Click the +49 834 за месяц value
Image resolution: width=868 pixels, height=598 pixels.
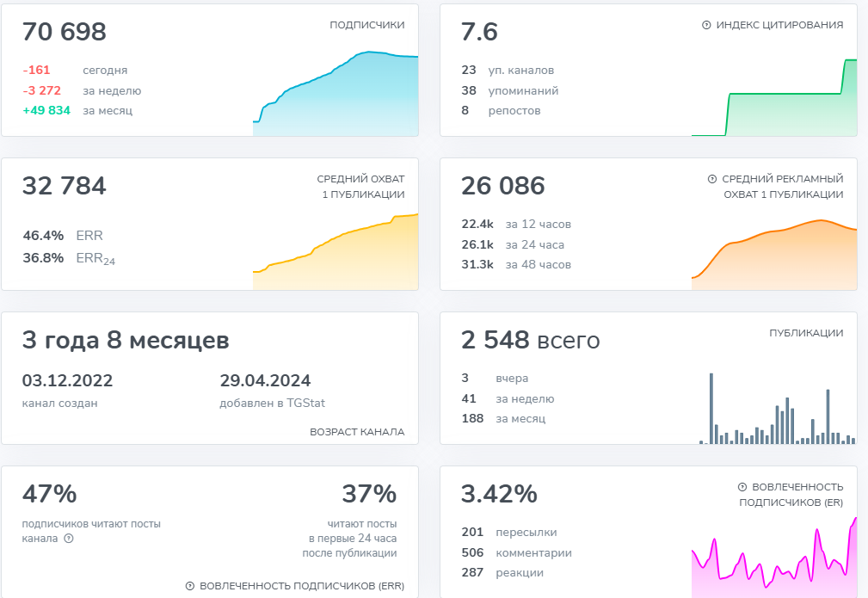pyautogui.click(x=46, y=111)
